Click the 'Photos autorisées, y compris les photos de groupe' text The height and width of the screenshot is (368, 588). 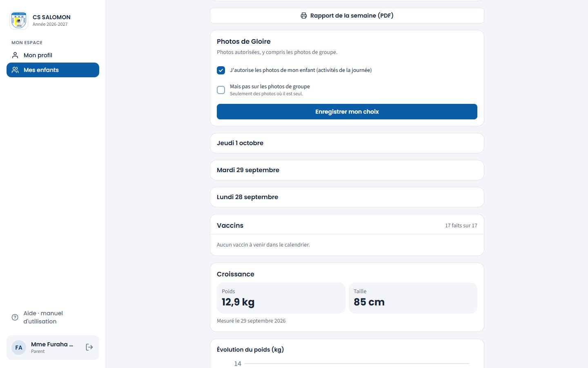277,52
